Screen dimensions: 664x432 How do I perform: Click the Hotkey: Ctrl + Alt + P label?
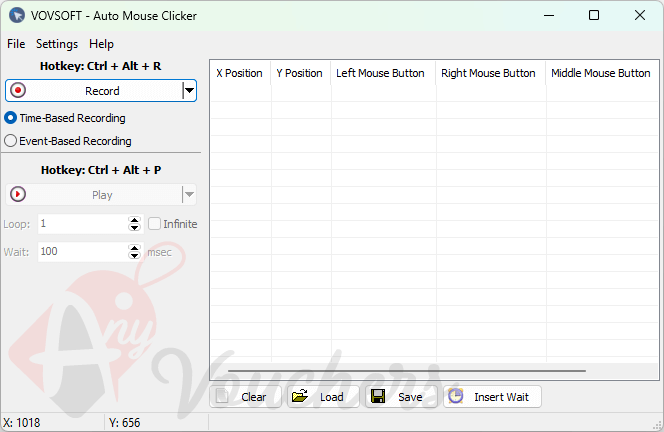point(101,170)
